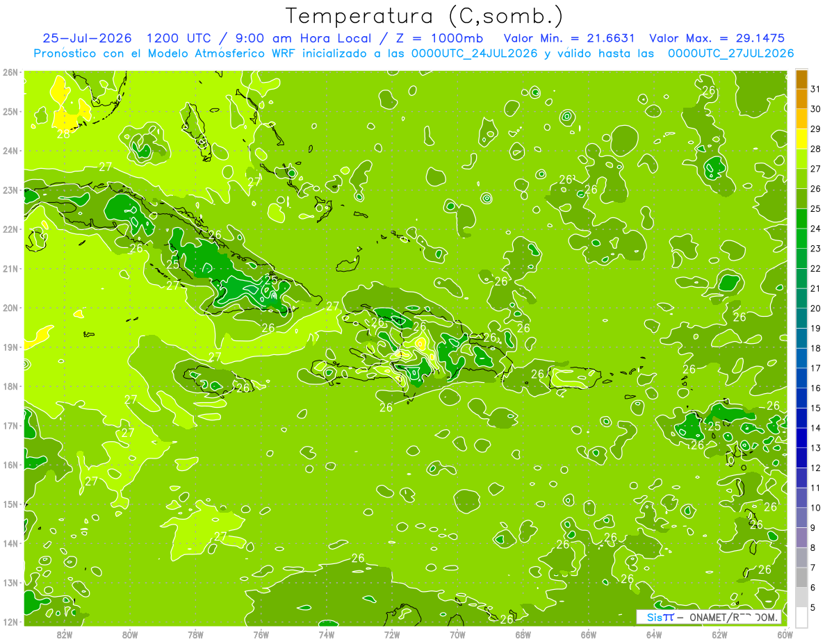This screenshot has height=644, width=834.
Task: Click the "66W" longitude axis label
Action: [x=589, y=634]
